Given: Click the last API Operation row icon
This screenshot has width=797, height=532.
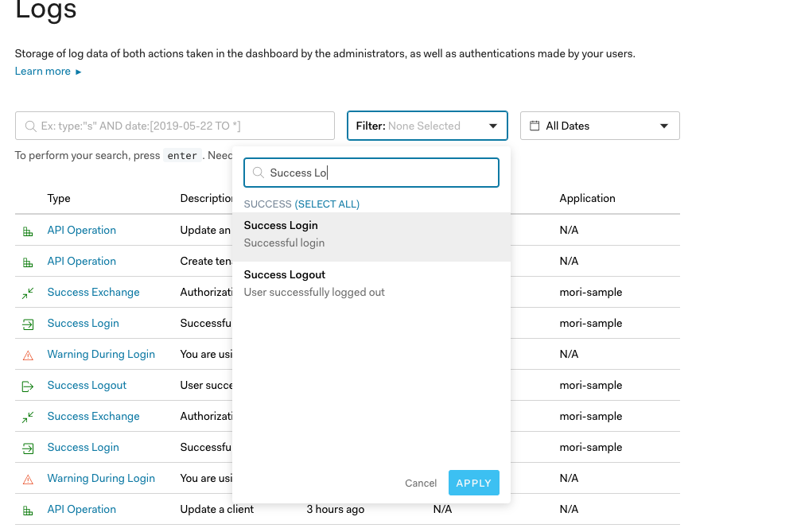Looking at the screenshot, I should (x=28, y=511).
